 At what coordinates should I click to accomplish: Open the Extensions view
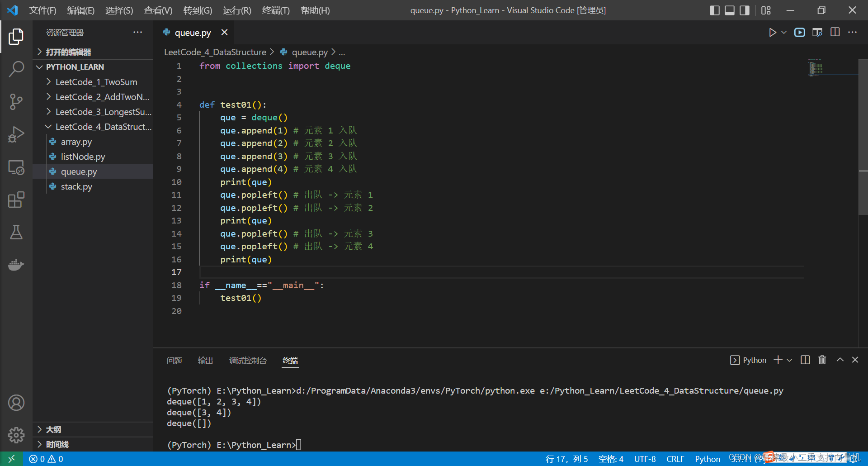tap(16, 200)
